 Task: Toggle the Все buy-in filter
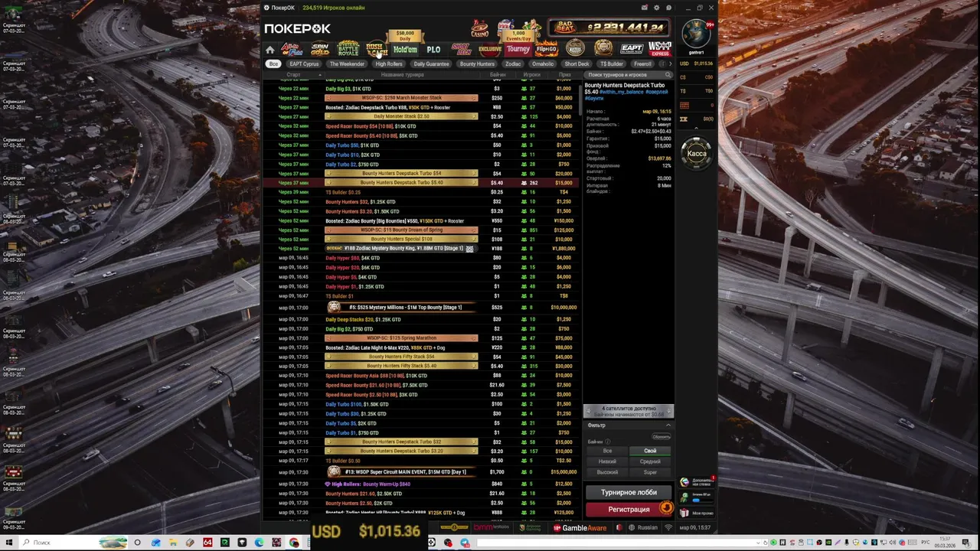(607, 451)
